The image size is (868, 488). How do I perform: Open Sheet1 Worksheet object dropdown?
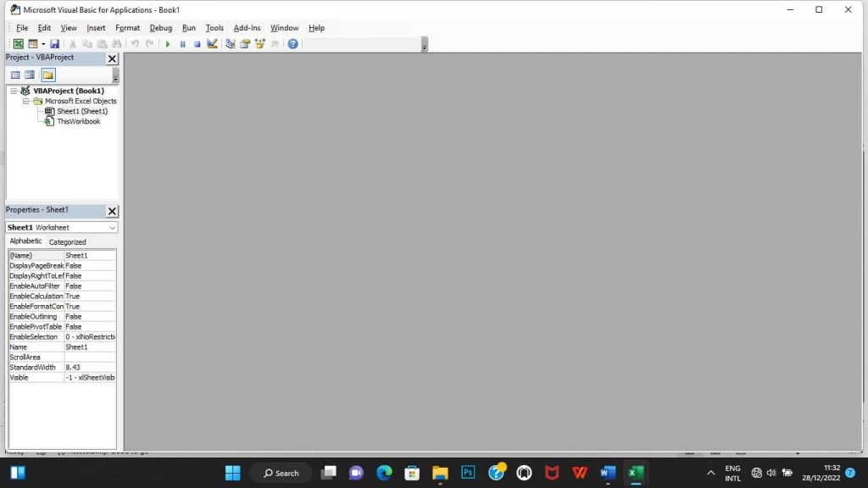pos(112,227)
